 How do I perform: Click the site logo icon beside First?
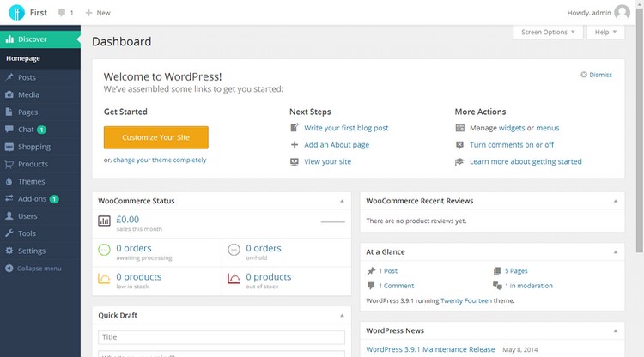[x=16, y=13]
